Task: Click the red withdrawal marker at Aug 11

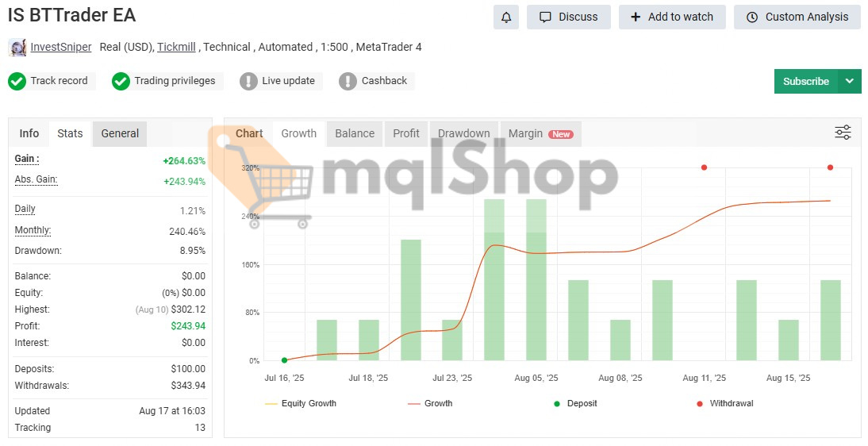Action: [704, 167]
